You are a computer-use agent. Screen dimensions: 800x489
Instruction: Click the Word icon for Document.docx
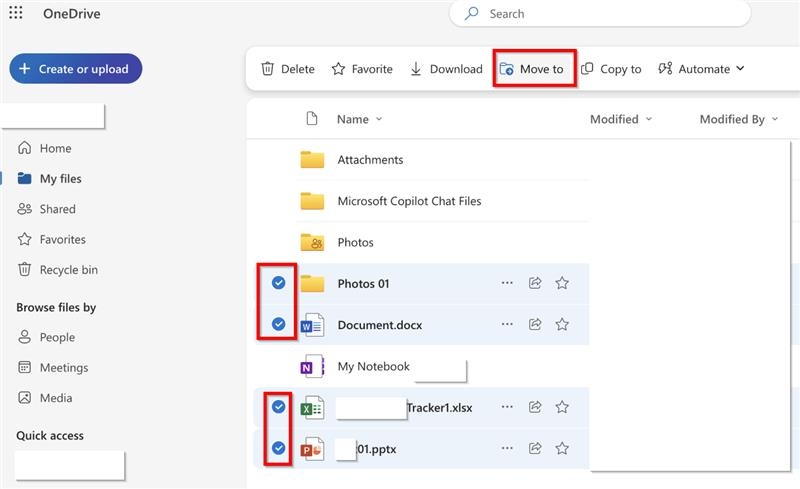click(x=312, y=325)
